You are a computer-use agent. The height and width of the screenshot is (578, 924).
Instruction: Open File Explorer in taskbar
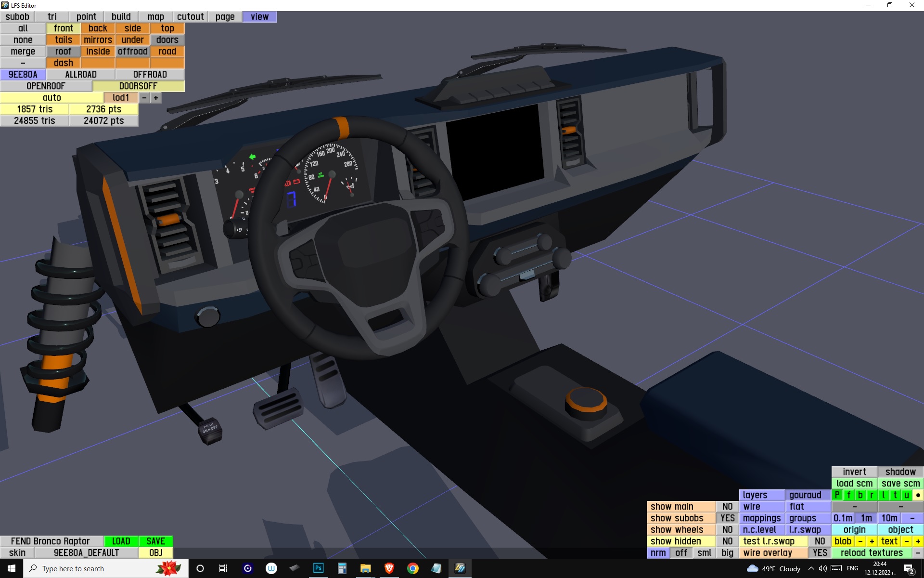point(365,568)
